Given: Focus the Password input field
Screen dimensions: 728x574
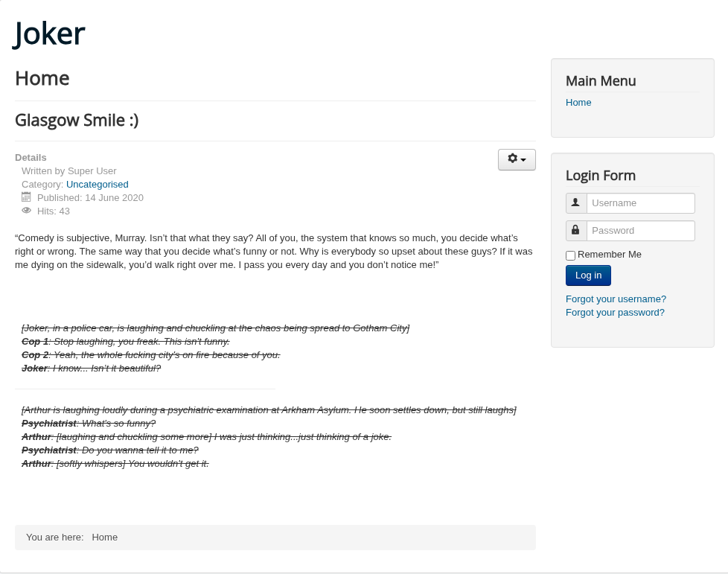Looking at the screenshot, I should tap(641, 230).
